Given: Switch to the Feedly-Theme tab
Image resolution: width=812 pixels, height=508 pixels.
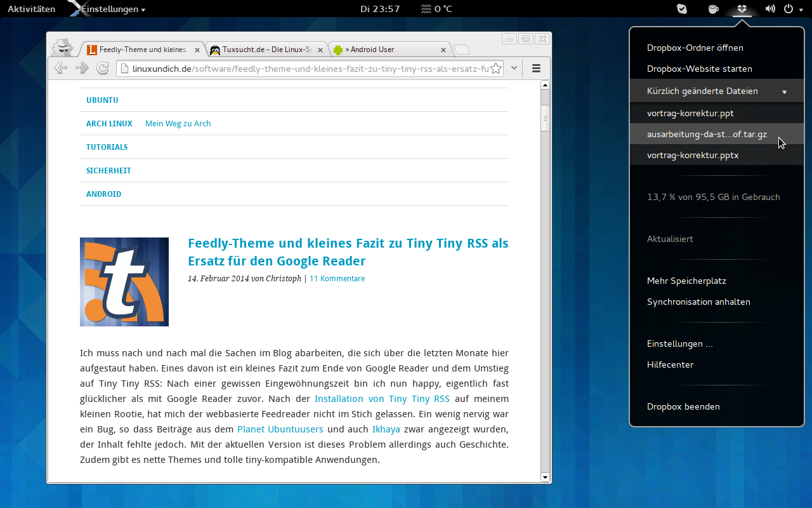Looking at the screenshot, I should (x=142, y=50).
